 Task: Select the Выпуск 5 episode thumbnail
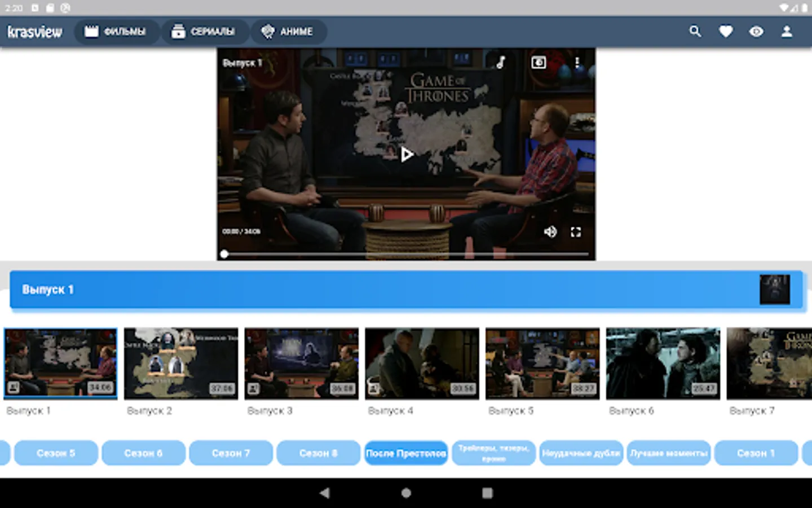[542, 363]
